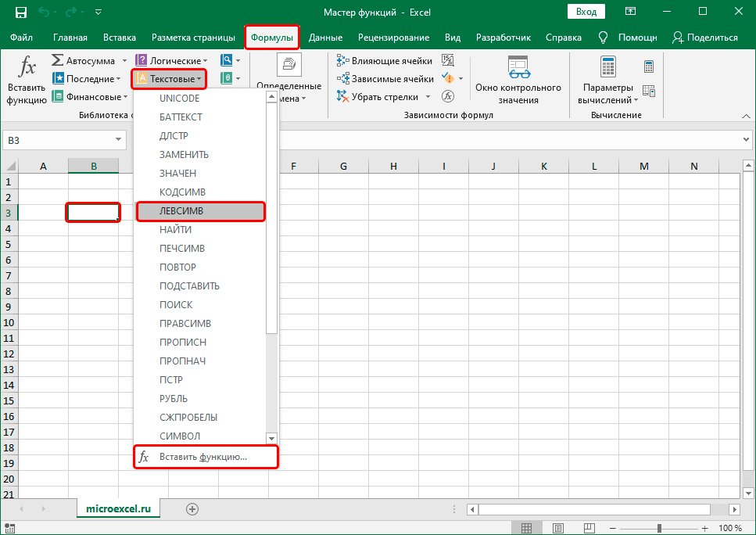Click the macro record status bar icon

point(9,528)
